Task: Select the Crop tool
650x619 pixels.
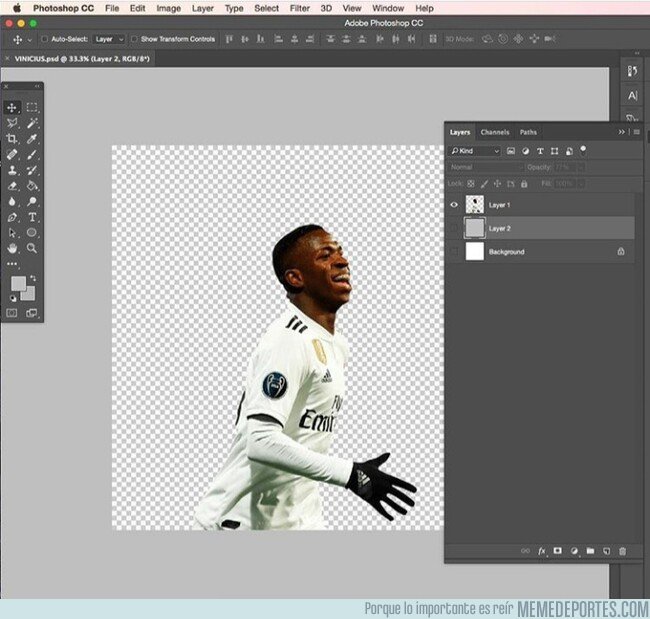Action: tap(12, 139)
